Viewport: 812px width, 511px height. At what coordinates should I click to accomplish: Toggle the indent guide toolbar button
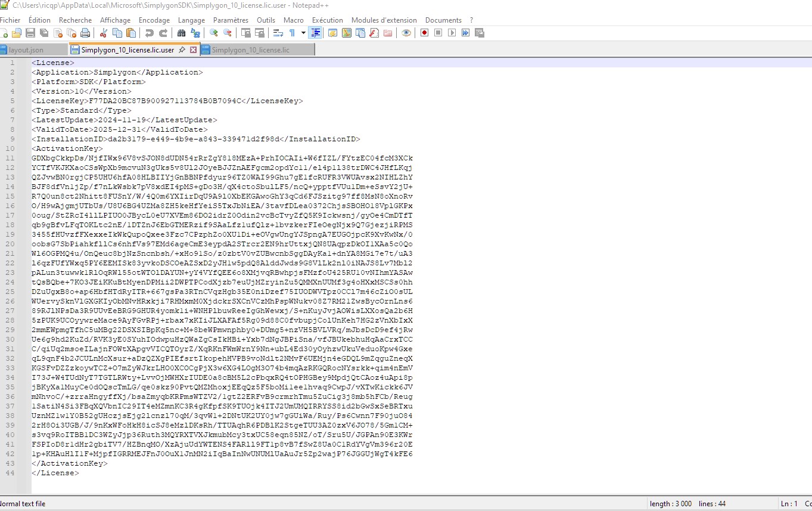click(x=316, y=33)
